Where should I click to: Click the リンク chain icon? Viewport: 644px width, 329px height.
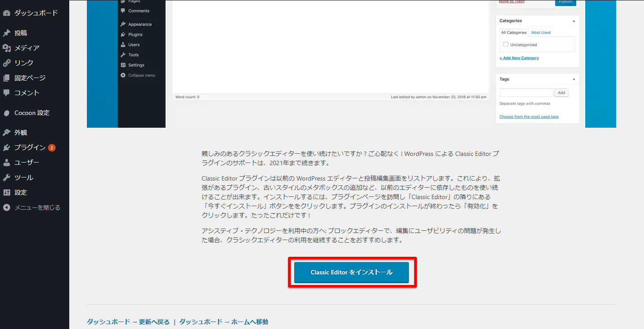7,63
